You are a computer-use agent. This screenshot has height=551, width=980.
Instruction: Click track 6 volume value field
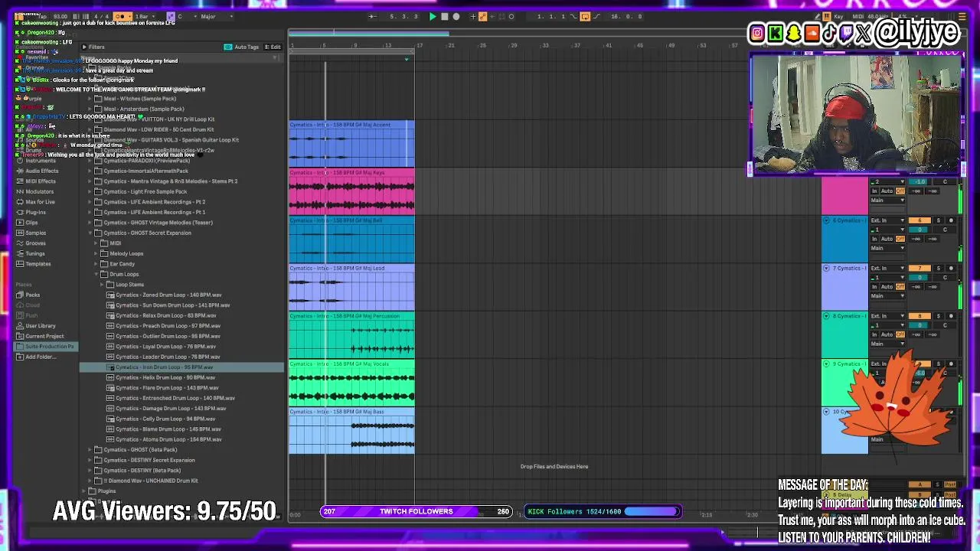pyautogui.click(x=920, y=230)
